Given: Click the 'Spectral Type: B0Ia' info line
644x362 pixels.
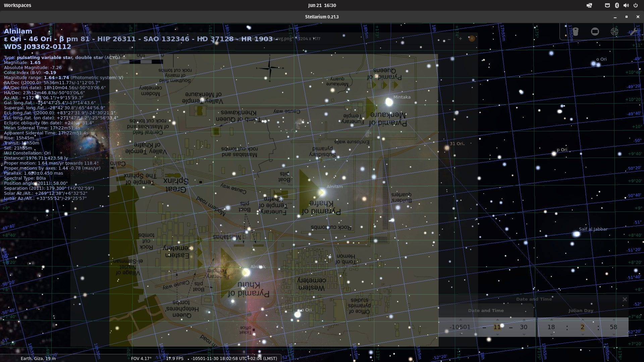Looking at the screenshot, I should coord(25,178).
